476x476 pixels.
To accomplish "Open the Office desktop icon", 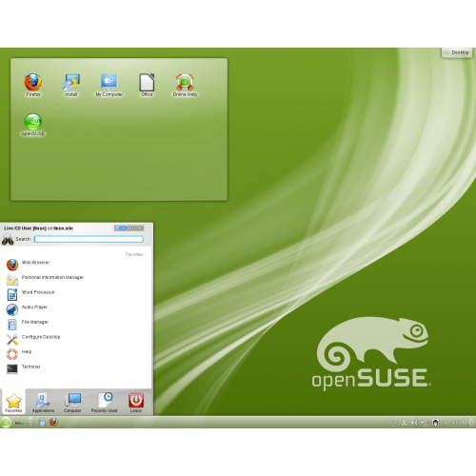I will click(147, 85).
